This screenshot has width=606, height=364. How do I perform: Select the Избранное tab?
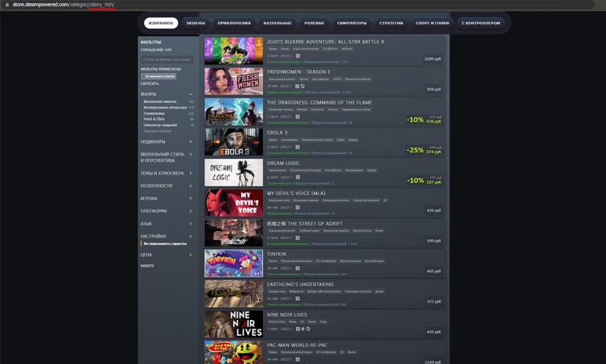[161, 23]
